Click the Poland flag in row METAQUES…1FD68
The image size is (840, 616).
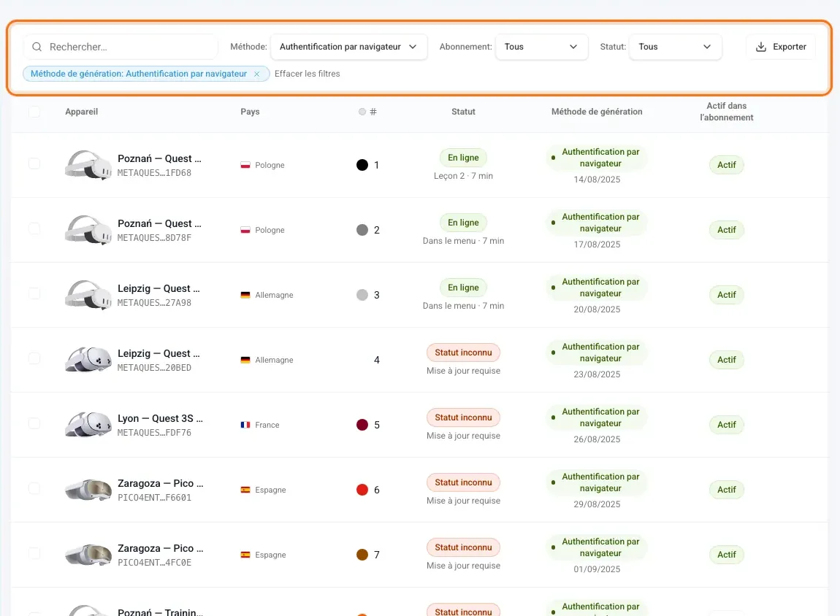tap(245, 166)
